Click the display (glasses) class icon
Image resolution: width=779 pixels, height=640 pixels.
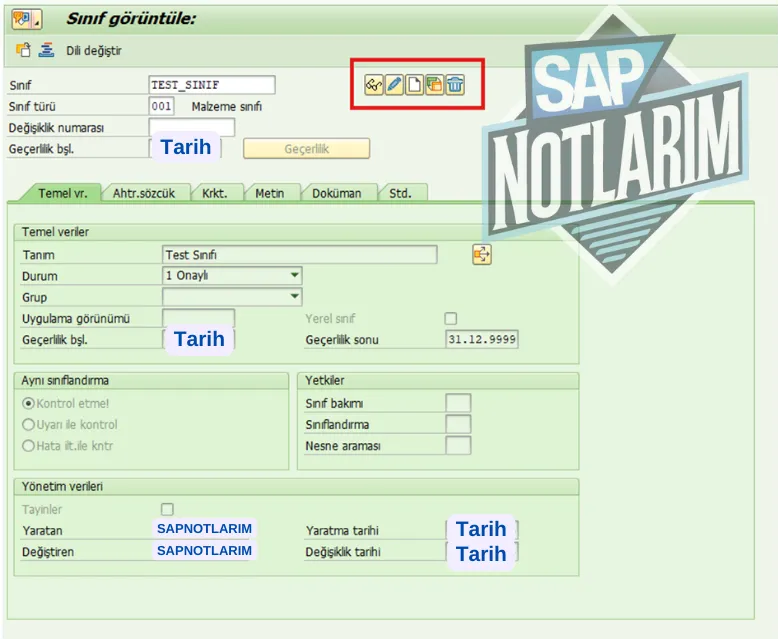tap(374, 85)
